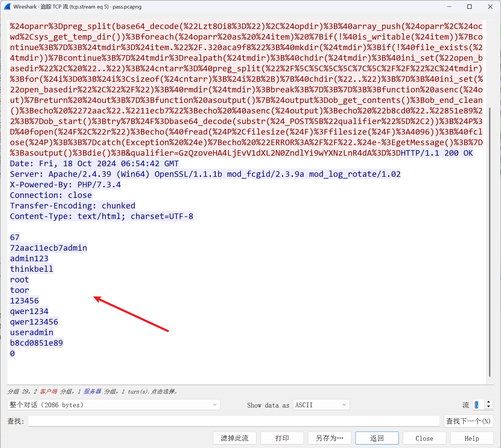The height and width of the screenshot is (448, 501).
Task: Click the first request line starting %24oparr%3Dpreg_split
Action: pyautogui.click(x=246, y=26)
